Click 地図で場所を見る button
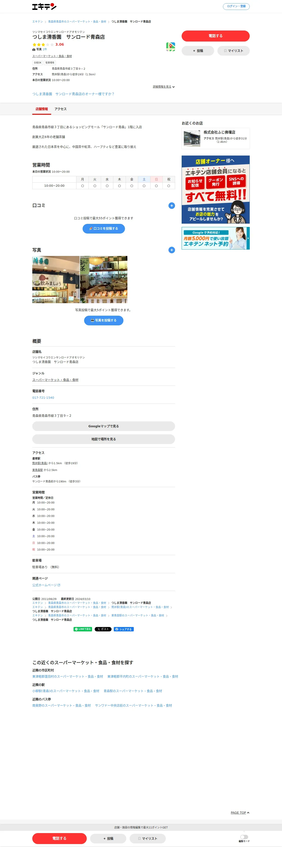Viewport: 282px width, 868px height. coord(104,439)
